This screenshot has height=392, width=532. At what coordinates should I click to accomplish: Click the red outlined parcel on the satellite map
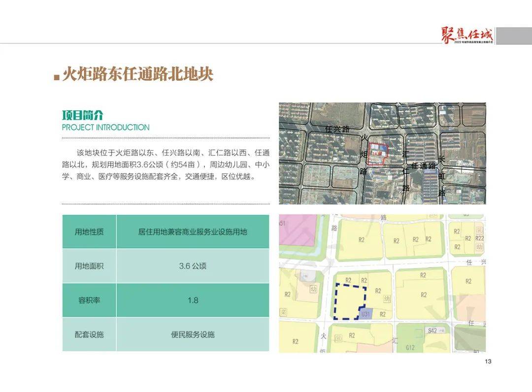pos(378,154)
